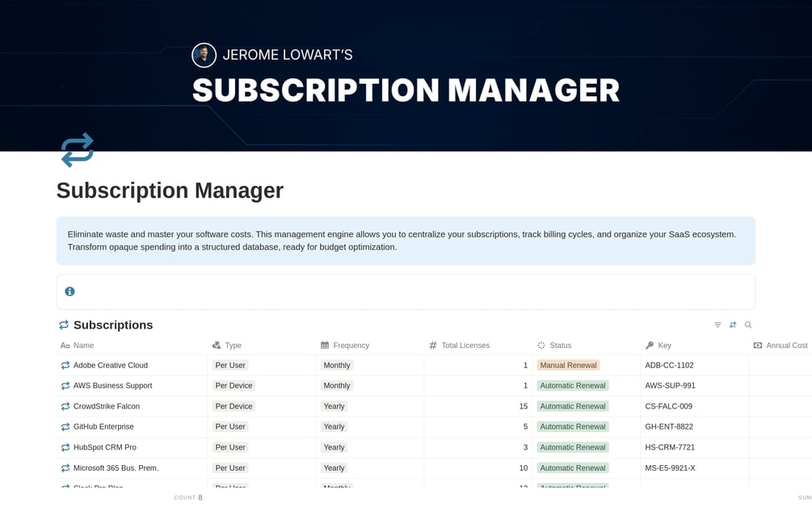Screen dimensions: 812x507
Task: Click the arrows icon beside Subscriptions heading
Action: [x=64, y=325]
